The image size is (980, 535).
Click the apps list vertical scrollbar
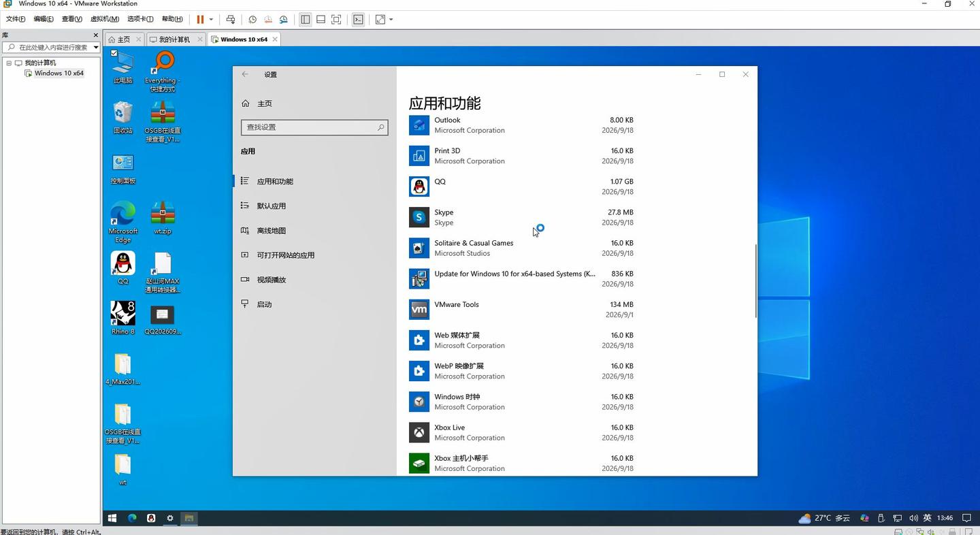756,280
